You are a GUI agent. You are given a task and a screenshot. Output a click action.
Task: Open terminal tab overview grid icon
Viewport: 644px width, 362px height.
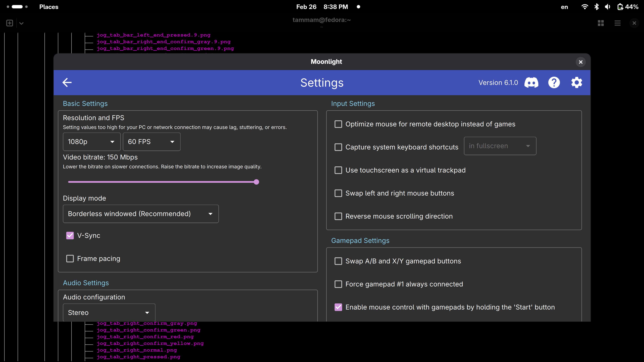pyautogui.click(x=601, y=23)
